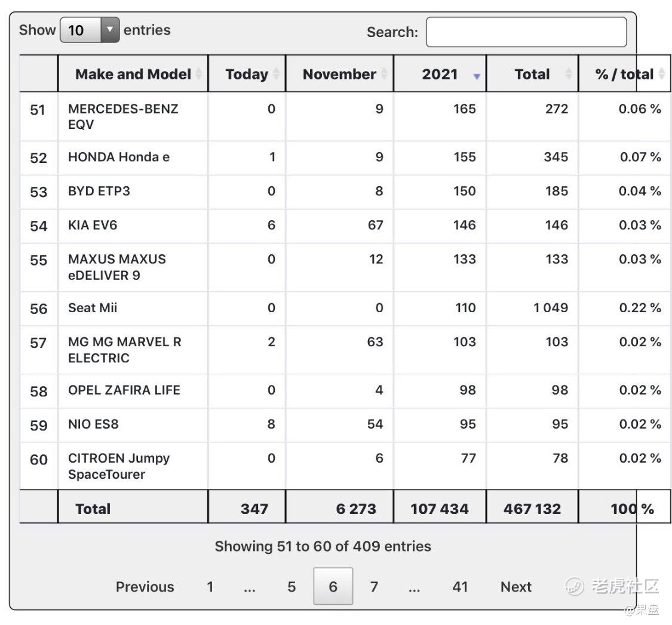Go to Previous page
This screenshot has height=625, width=672.
(x=145, y=586)
